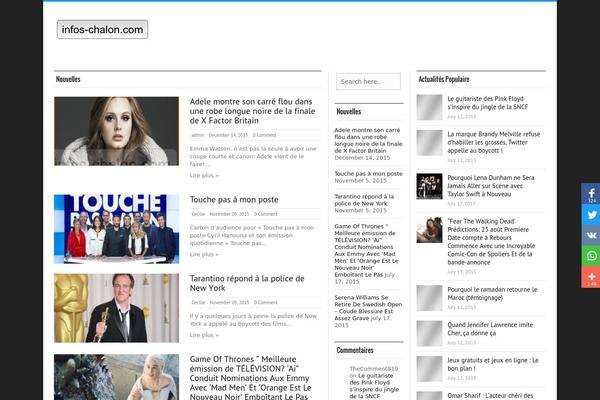Click '0 Comment' under the Adele headline

264,135
